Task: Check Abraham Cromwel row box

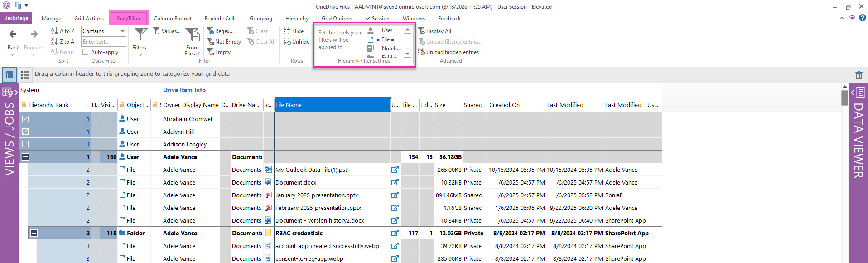Action: (25, 119)
